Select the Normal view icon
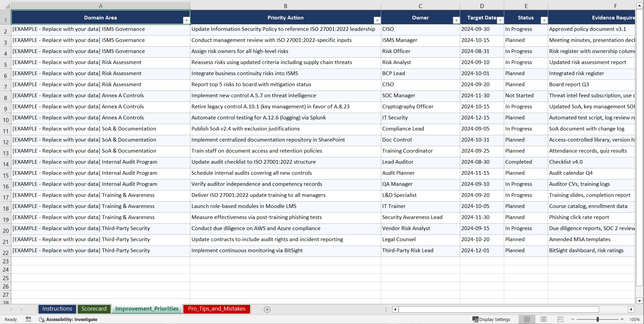 [x=527, y=319]
